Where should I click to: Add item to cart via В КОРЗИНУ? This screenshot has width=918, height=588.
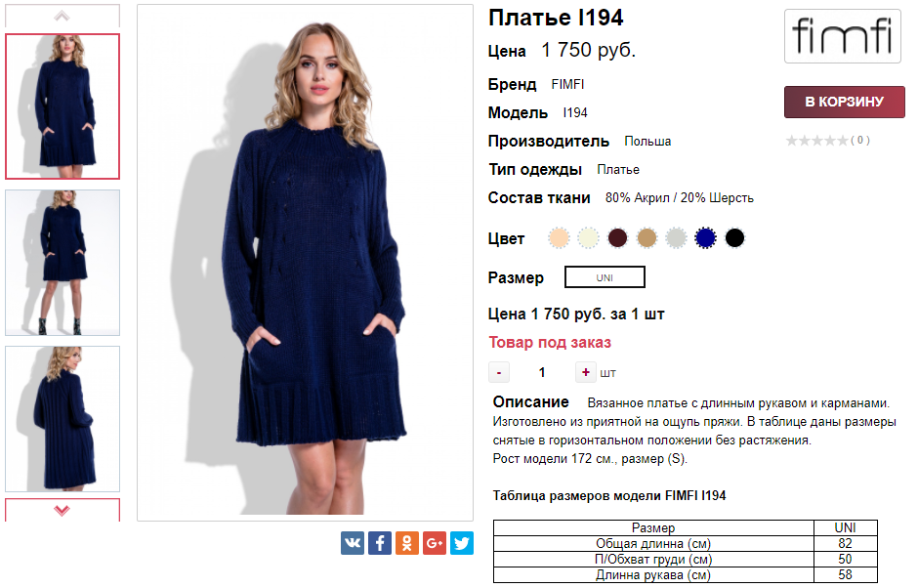(844, 102)
